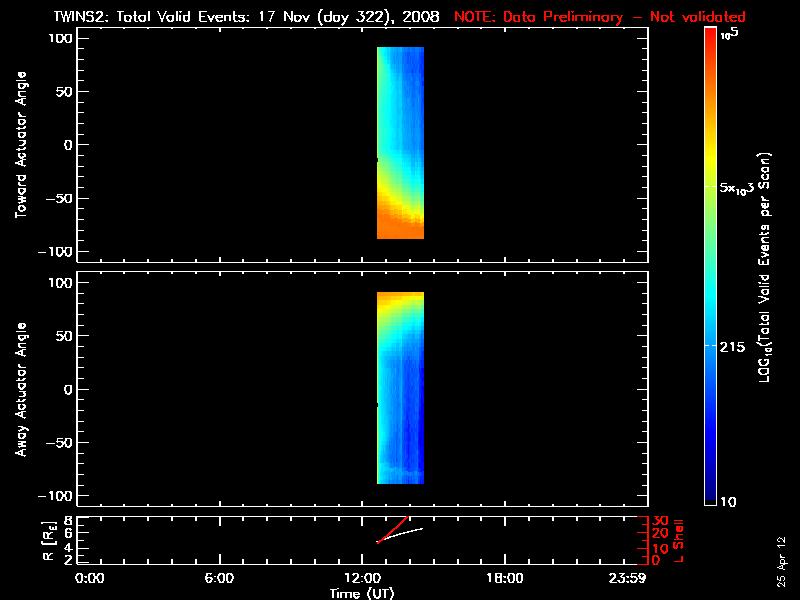
Task: Click the red end of the color bar
Action: pos(711,40)
